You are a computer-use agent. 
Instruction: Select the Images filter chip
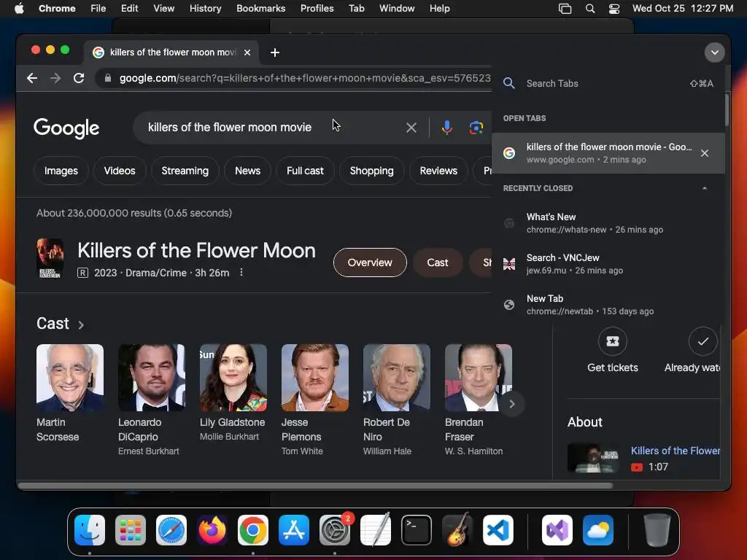click(61, 171)
